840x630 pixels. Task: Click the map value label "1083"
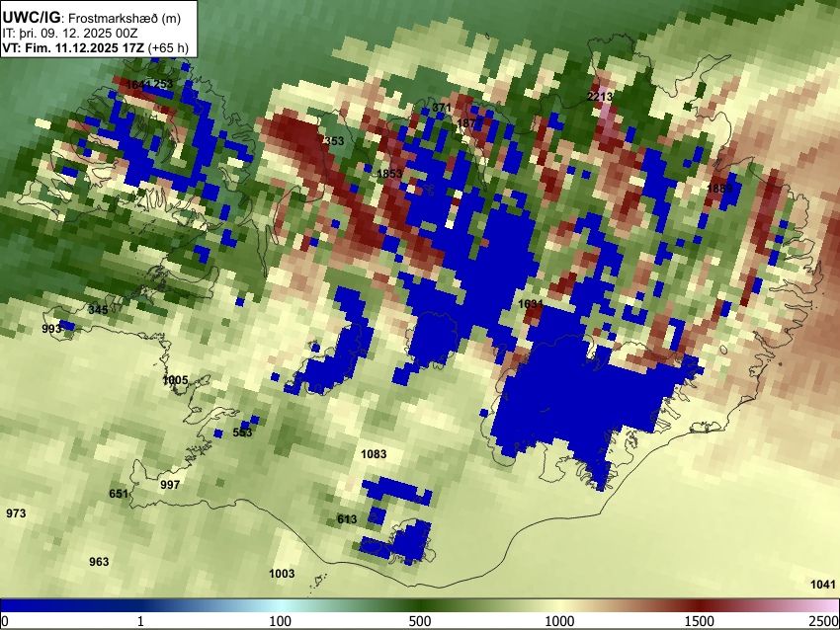(x=374, y=454)
